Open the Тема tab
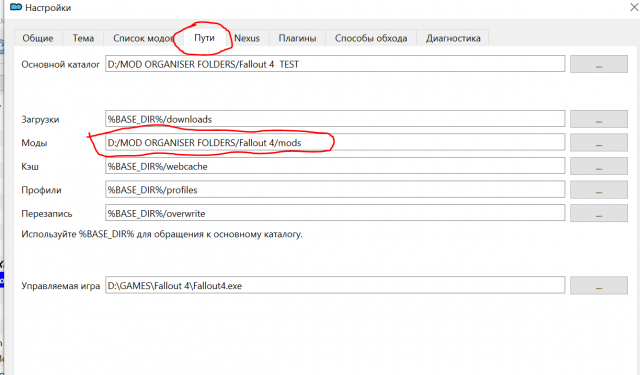Viewport: 640px width, 375px height. (x=83, y=38)
